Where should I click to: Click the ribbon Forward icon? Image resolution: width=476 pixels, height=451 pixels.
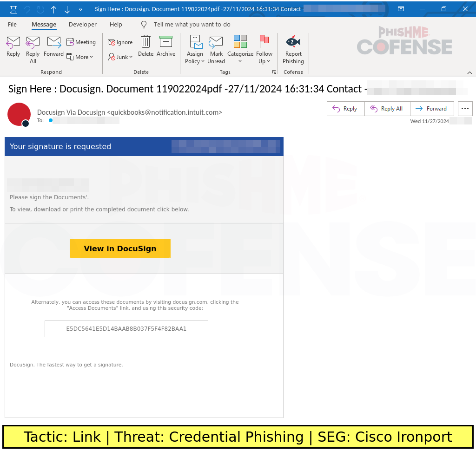[x=54, y=47]
